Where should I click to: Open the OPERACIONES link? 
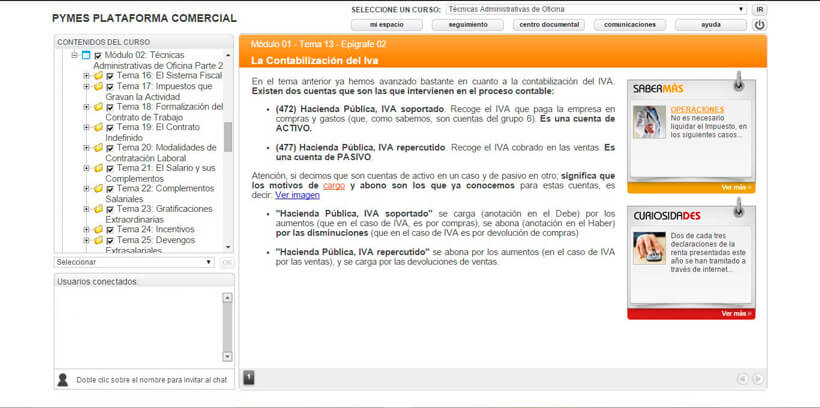697,109
